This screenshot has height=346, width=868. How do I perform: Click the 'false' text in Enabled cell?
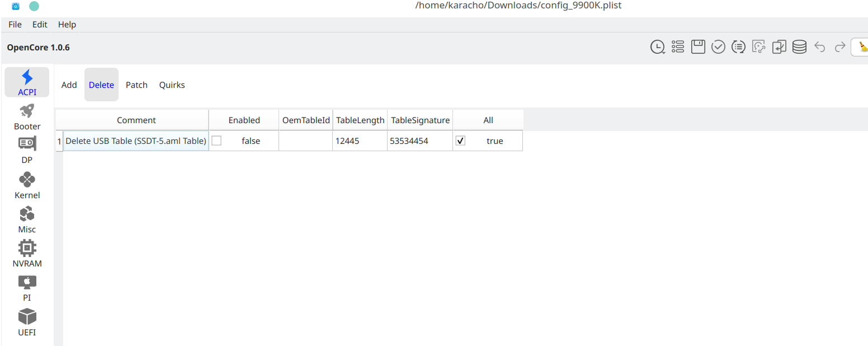click(251, 141)
